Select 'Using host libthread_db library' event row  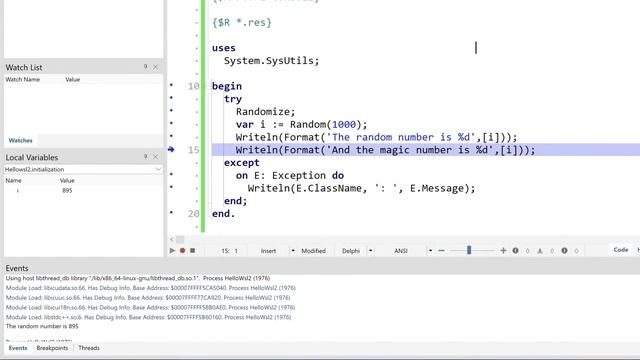[x=138, y=278]
